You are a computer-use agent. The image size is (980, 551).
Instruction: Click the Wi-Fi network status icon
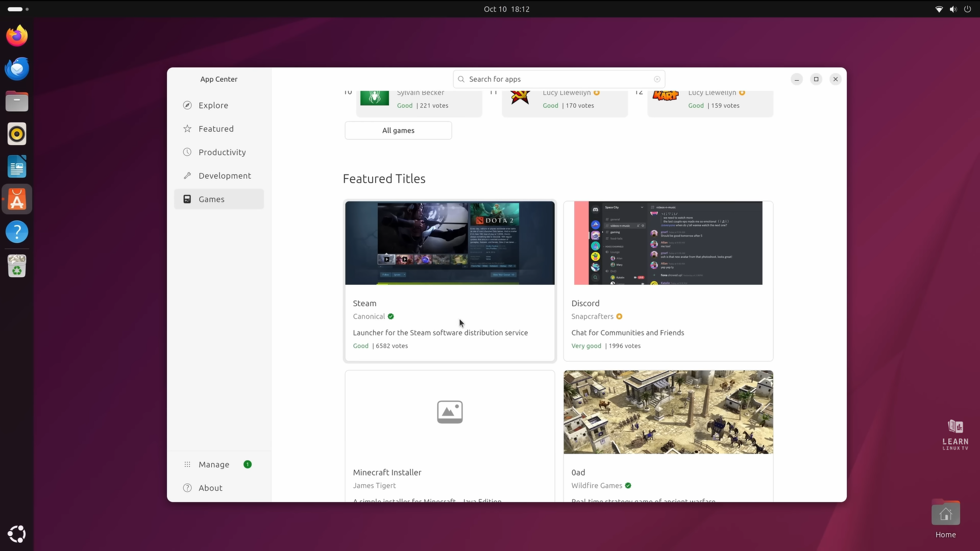[x=939, y=9]
